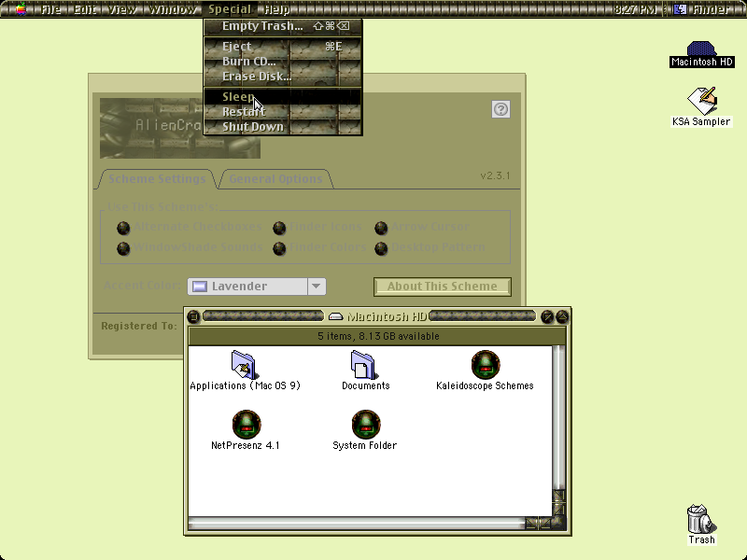Click the Registered To label
This screenshot has width=747, height=560.
(x=138, y=326)
